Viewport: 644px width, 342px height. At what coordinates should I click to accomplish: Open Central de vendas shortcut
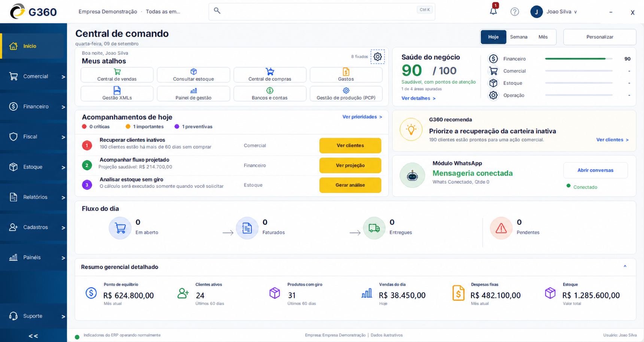pos(117,75)
